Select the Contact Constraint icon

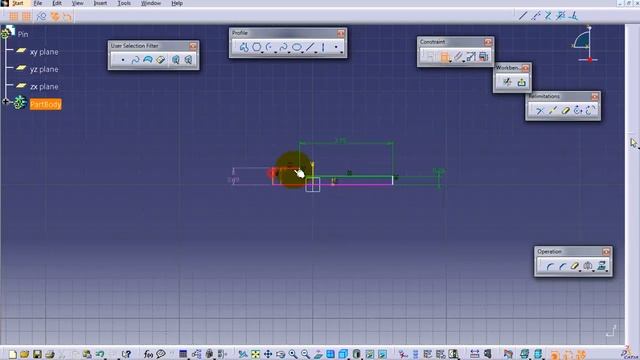point(458,57)
